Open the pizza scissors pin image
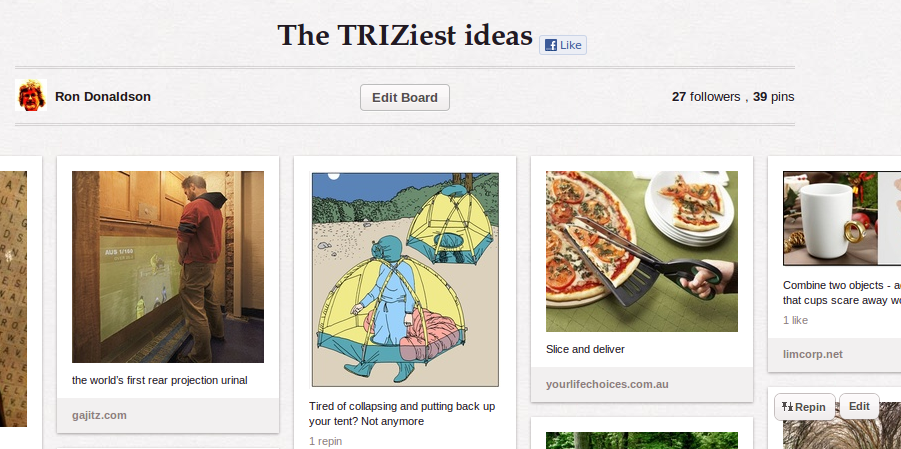The height and width of the screenshot is (449, 901). click(x=641, y=251)
